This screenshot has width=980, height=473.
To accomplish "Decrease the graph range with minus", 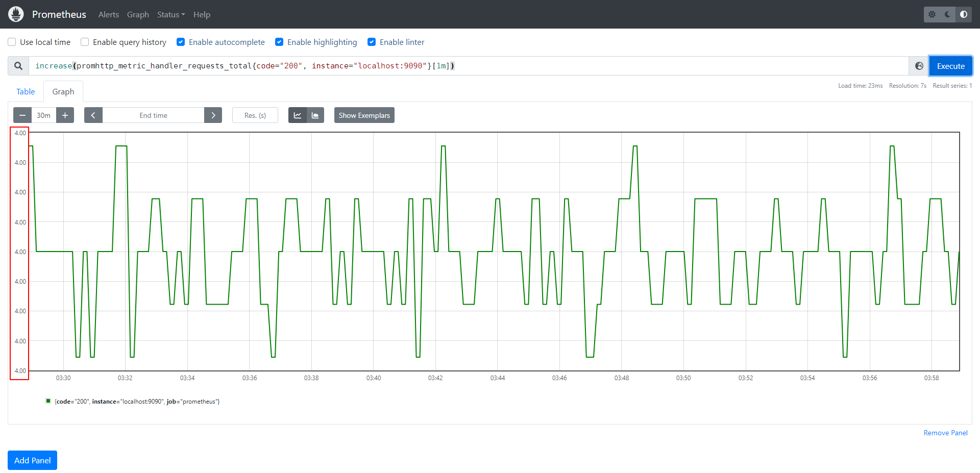I will tap(22, 115).
